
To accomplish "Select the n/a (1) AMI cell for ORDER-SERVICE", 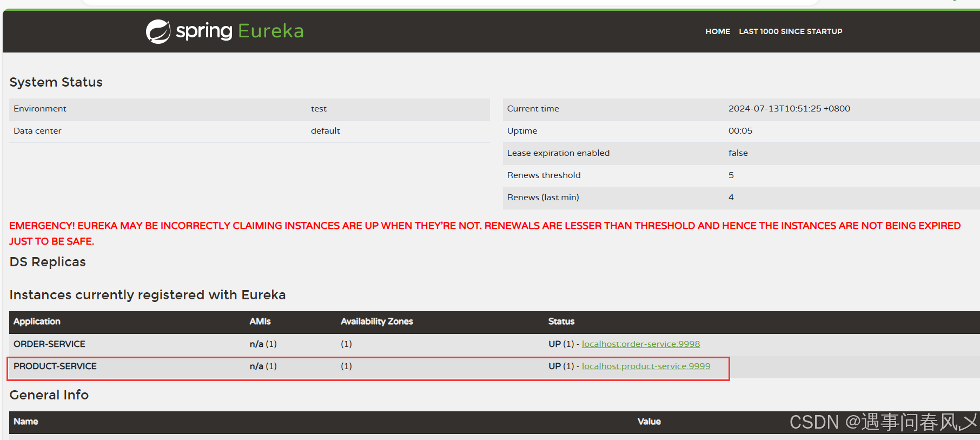I will tap(263, 344).
